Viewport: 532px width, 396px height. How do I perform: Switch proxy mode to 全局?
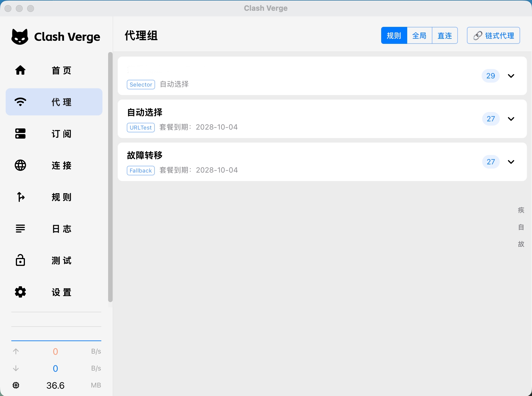coord(419,36)
